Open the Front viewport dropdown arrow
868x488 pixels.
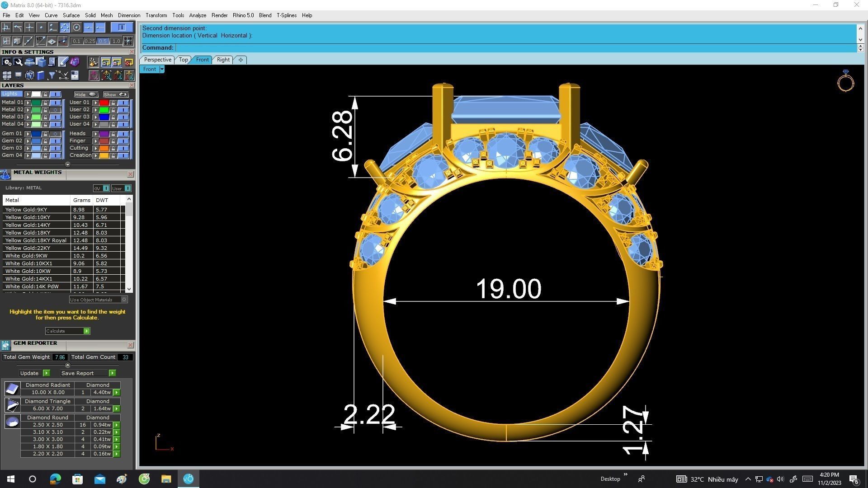tap(162, 69)
